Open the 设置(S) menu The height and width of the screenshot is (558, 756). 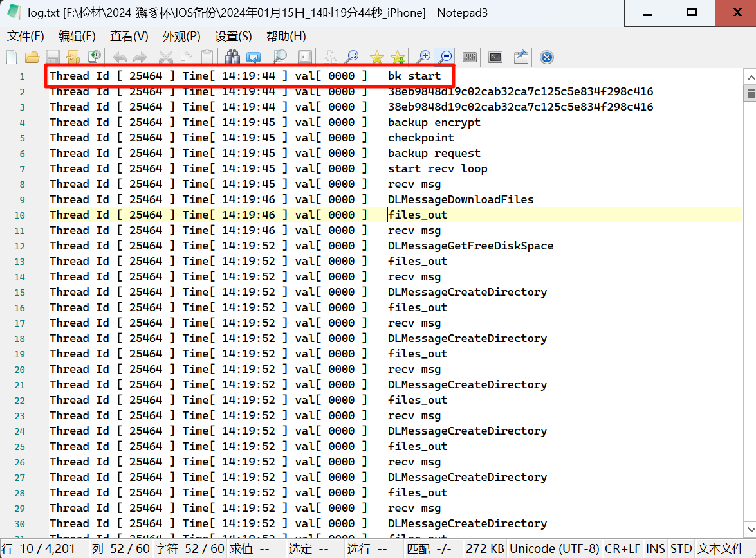(233, 36)
